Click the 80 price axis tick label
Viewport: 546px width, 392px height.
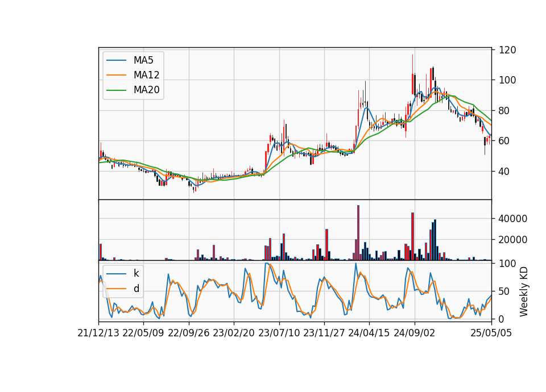504,111
